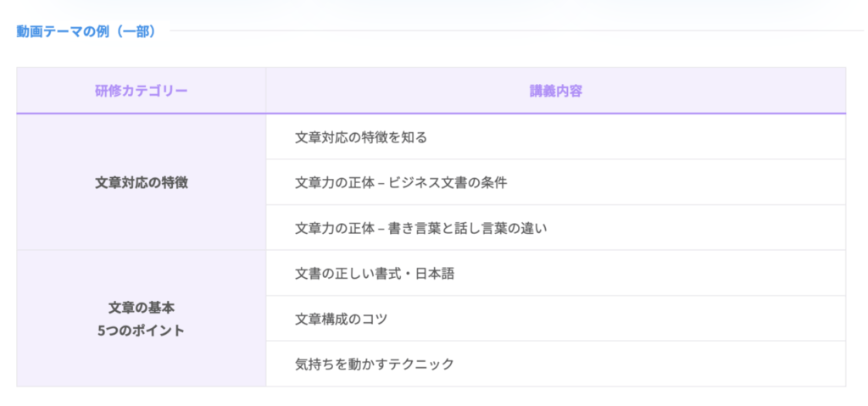The width and height of the screenshot is (868, 406).
Task: Click the 講義内容 column header
Action: point(555,91)
